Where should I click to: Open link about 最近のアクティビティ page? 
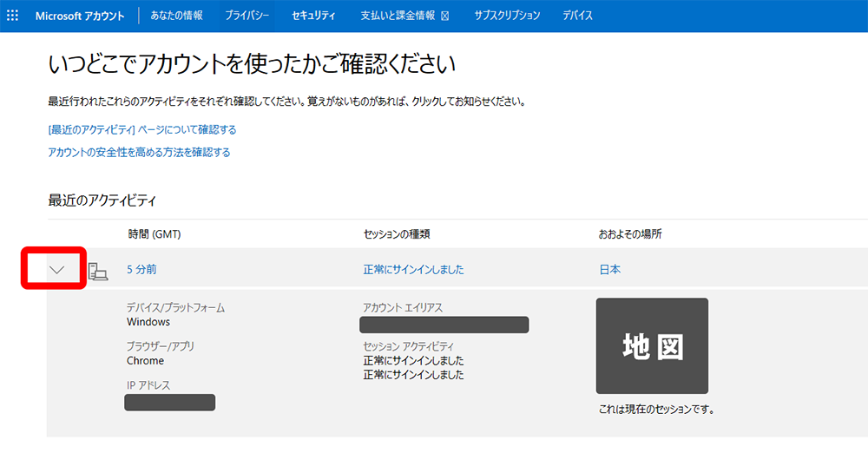142,129
